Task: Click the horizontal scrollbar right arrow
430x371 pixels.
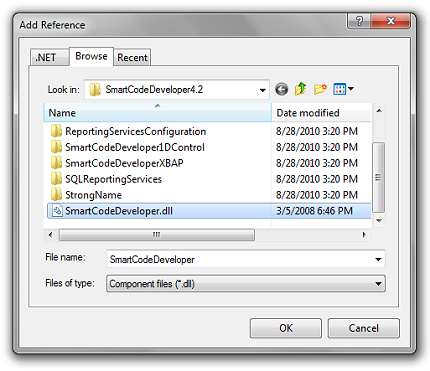Action: pyautogui.click(x=364, y=235)
